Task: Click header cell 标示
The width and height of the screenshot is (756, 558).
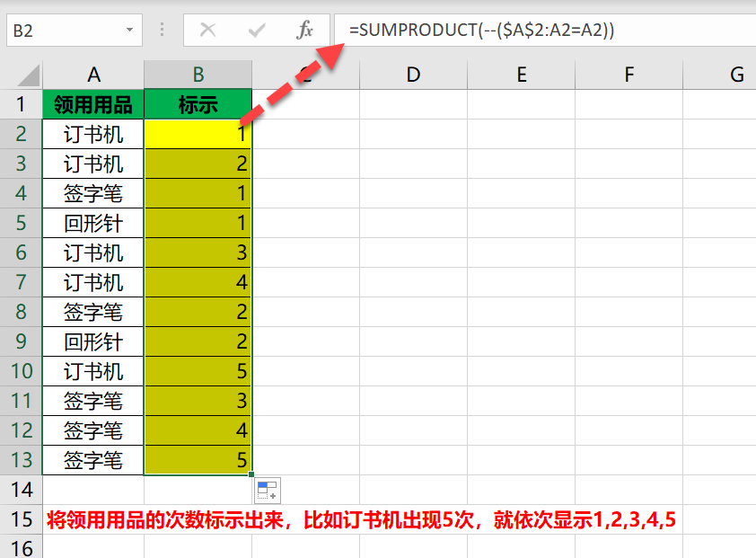Action: click(x=198, y=104)
